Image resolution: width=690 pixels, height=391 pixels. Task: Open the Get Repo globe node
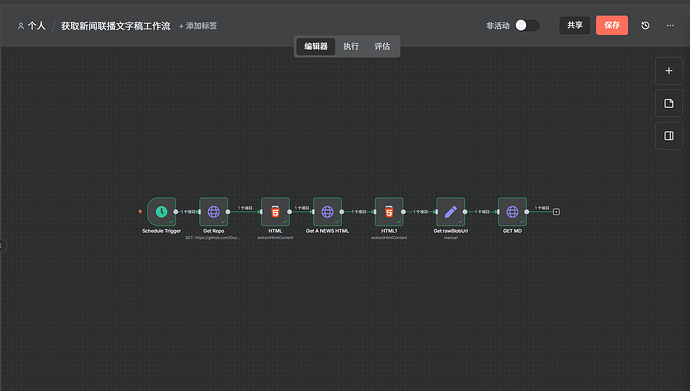pyautogui.click(x=213, y=212)
